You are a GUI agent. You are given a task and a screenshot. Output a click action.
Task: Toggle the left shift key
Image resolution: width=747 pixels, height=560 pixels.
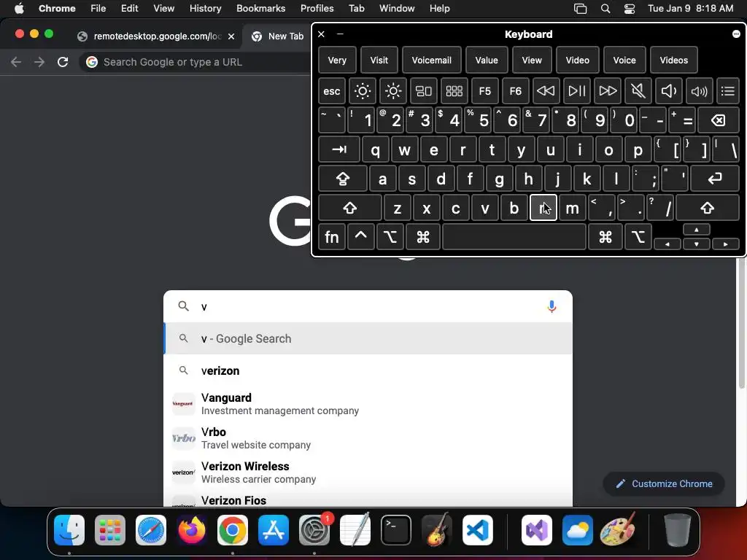[350, 208]
